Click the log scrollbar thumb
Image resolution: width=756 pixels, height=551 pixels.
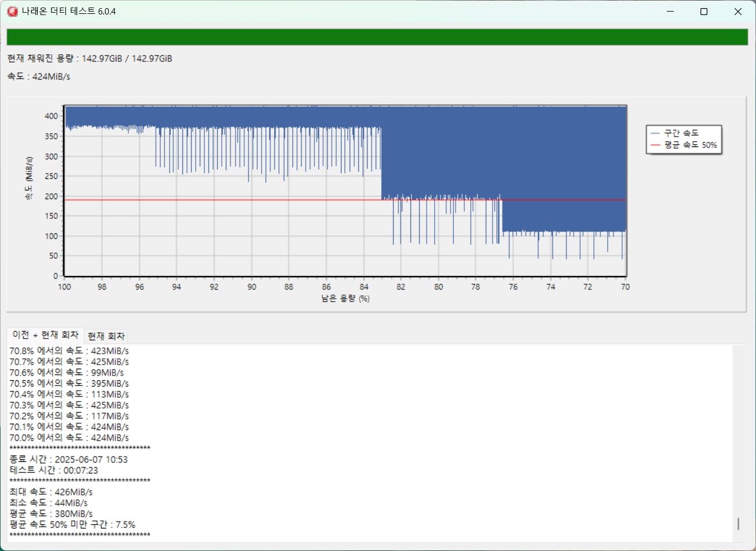click(x=737, y=523)
